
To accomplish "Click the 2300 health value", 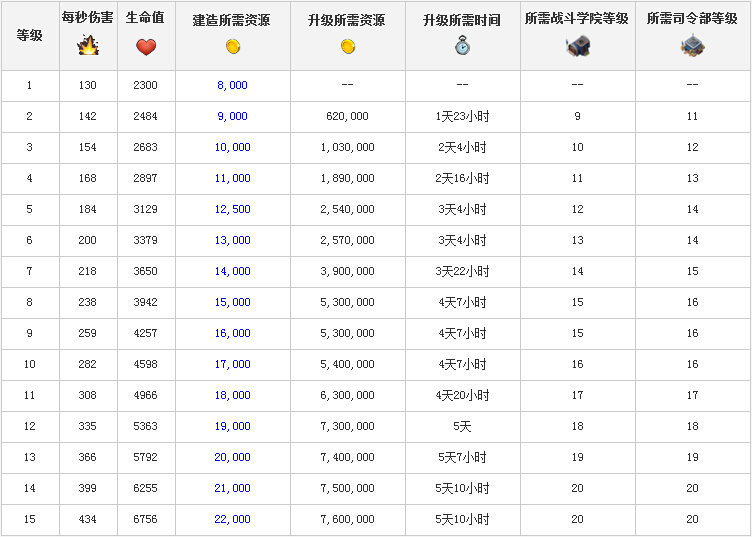I will click(x=145, y=85).
